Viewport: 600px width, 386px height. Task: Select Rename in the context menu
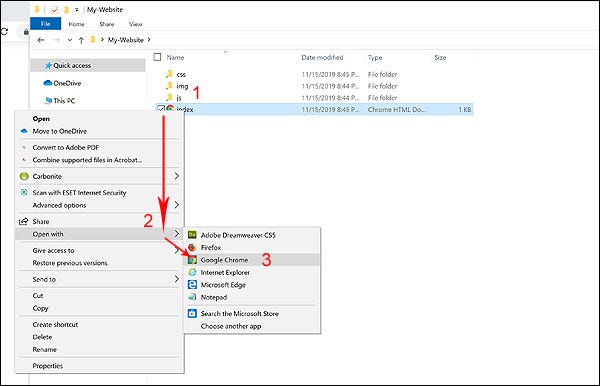[x=99, y=350]
